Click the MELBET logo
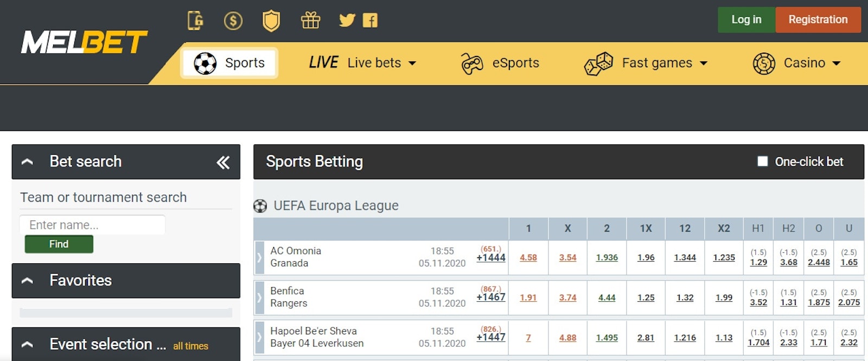The width and height of the screenshot is (868, 361). [84, 42]
